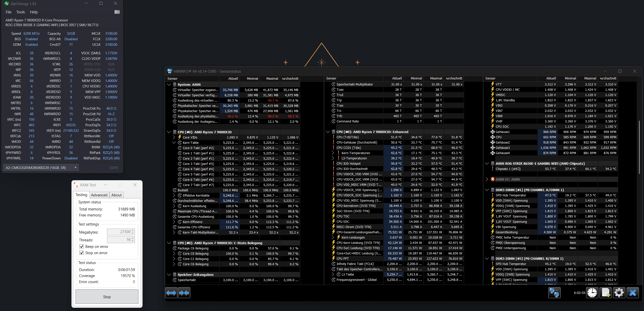This screenshot has height=311, width=644.
Task: Click the ZenTimings screenshot camera icon
Action: point(117,12)
